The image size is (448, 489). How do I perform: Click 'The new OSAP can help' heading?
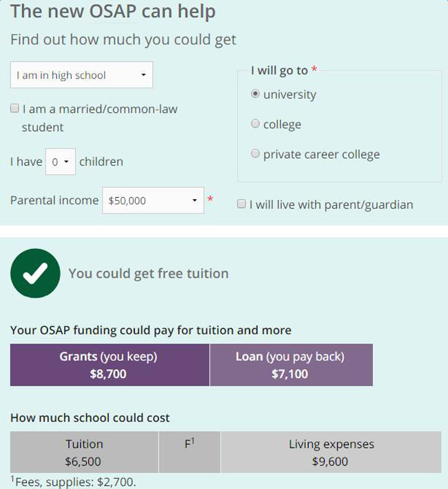tap(113, 12)
